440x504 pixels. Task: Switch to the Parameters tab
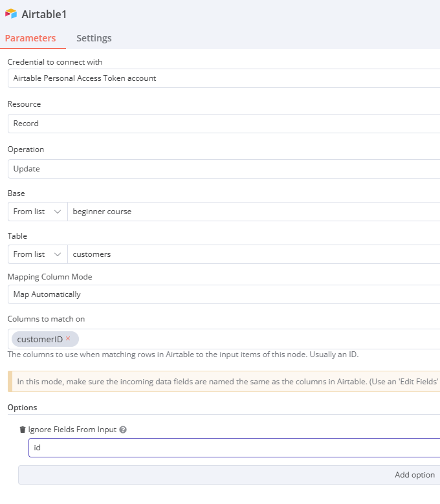point(30,38)
